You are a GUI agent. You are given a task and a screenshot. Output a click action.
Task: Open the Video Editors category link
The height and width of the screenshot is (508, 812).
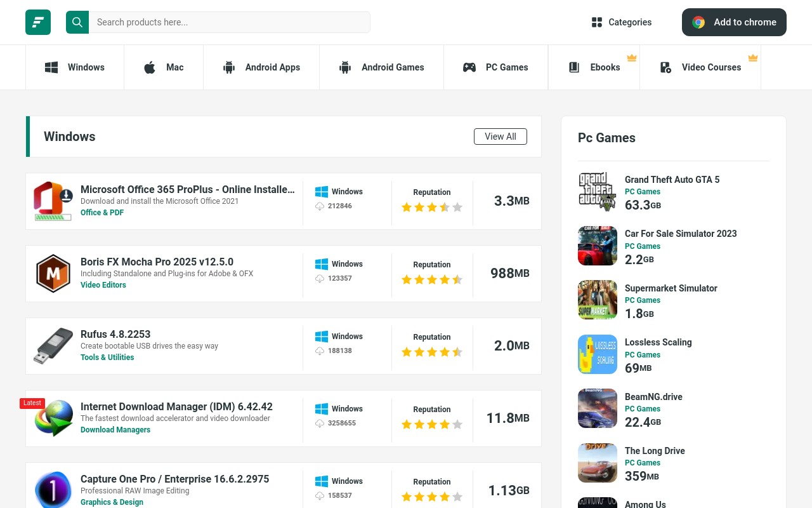[x=103, y=285]
